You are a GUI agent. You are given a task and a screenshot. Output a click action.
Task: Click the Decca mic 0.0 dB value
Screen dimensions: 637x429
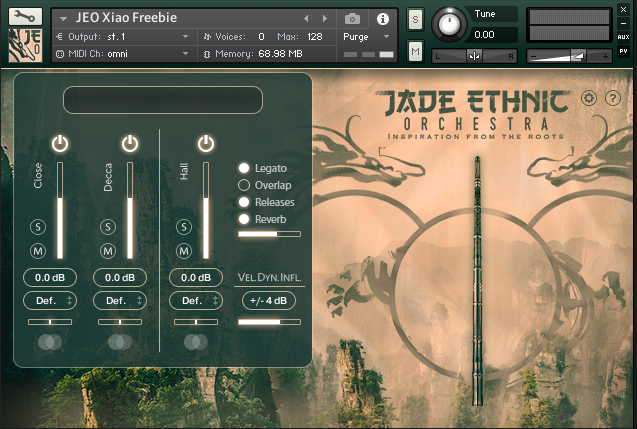pos(120,277)
